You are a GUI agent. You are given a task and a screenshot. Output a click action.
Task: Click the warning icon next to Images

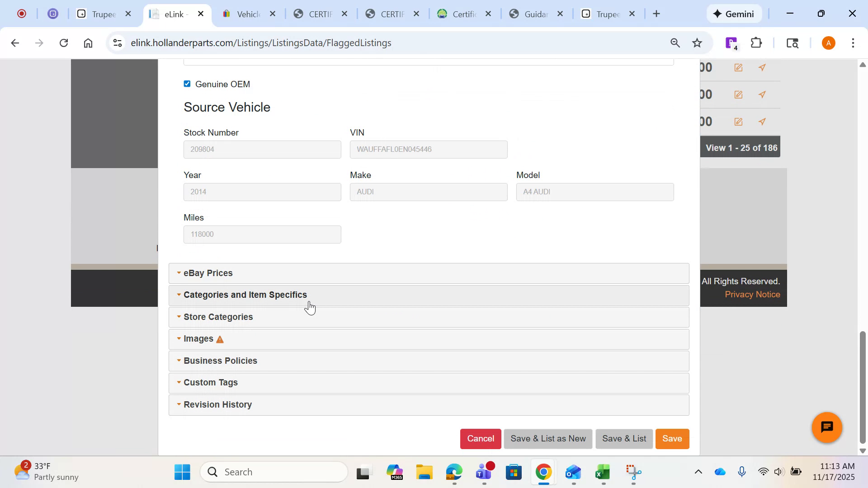click(x=220, y=339)
